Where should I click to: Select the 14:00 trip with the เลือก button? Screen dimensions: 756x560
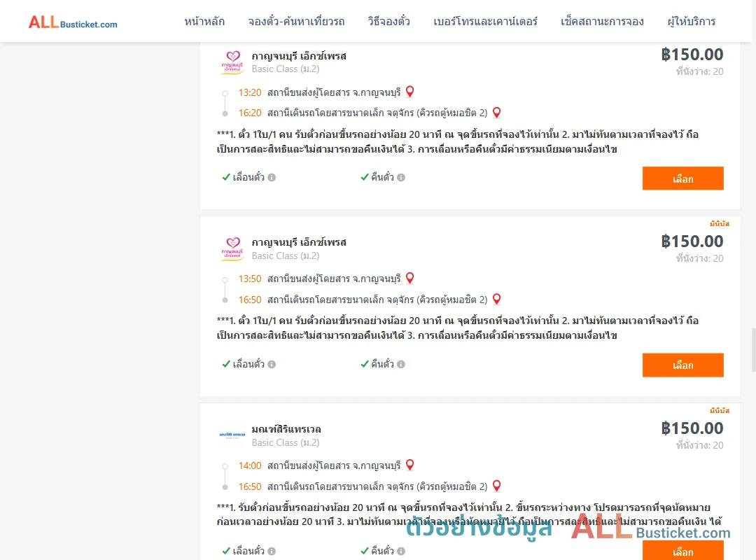(682, 550)
